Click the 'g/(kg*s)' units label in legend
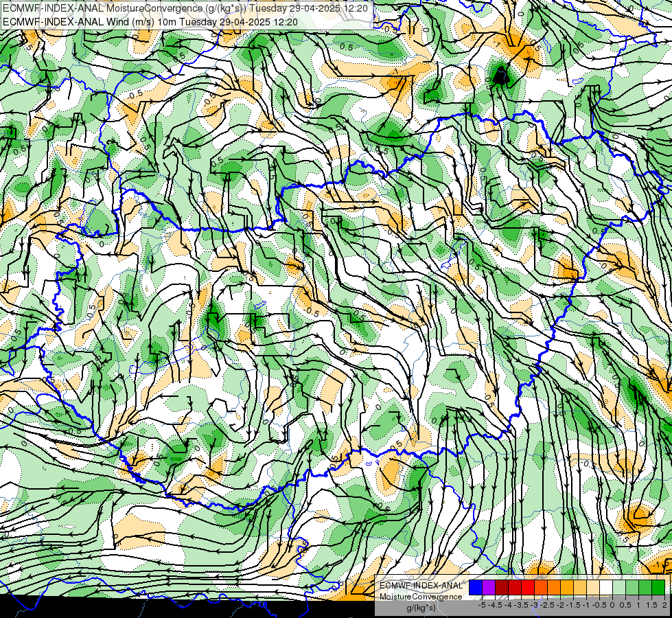This screenshot has width=672, height=618. pos(421,608)
